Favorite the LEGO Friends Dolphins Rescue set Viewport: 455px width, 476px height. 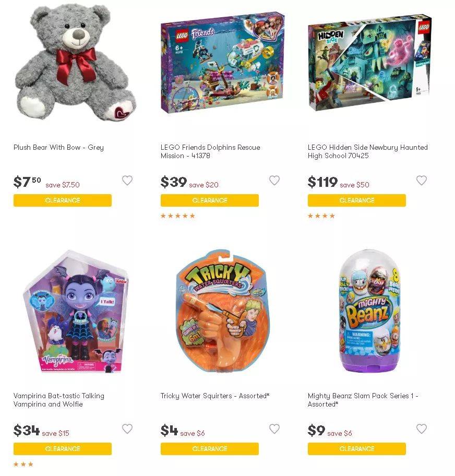click(274, 180)
